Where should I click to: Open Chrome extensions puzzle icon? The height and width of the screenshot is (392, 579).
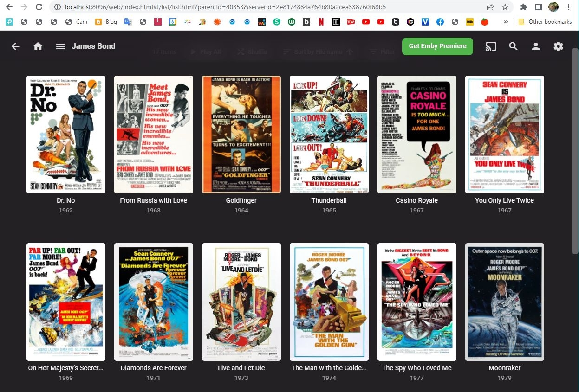(x=524, y=7)
